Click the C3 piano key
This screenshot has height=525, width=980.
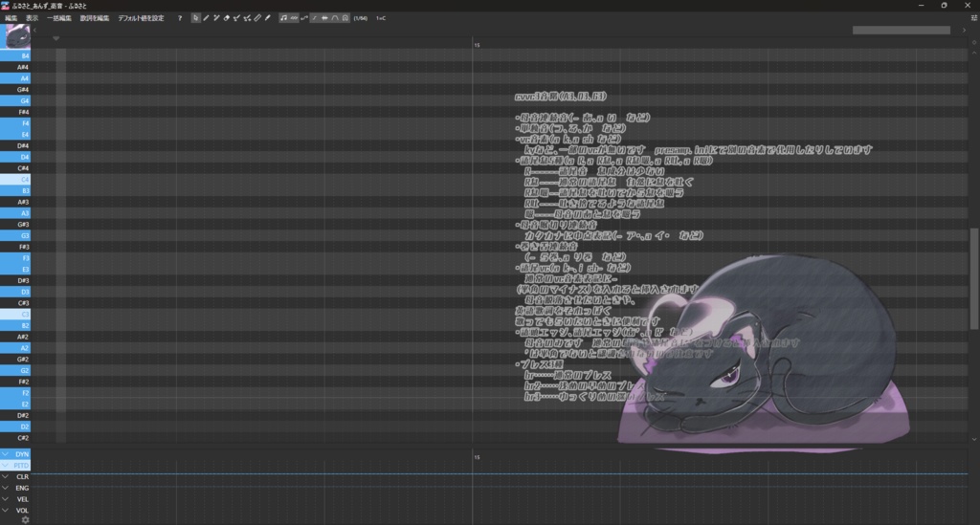pos(15,315)
